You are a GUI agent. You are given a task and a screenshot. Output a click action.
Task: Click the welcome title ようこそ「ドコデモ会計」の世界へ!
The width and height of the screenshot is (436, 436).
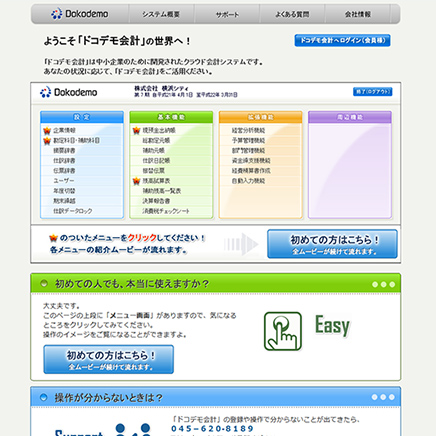coord(117,41)
